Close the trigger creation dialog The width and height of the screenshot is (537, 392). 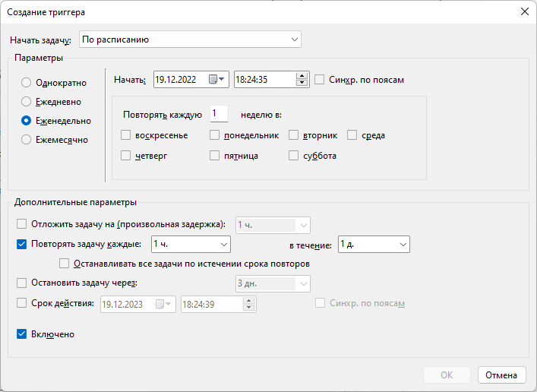tap(524, 11)
